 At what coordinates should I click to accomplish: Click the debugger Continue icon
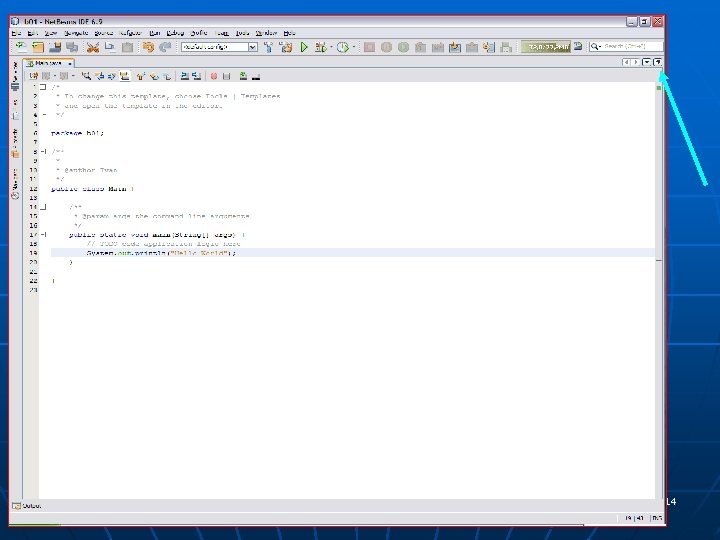point(403,47)
